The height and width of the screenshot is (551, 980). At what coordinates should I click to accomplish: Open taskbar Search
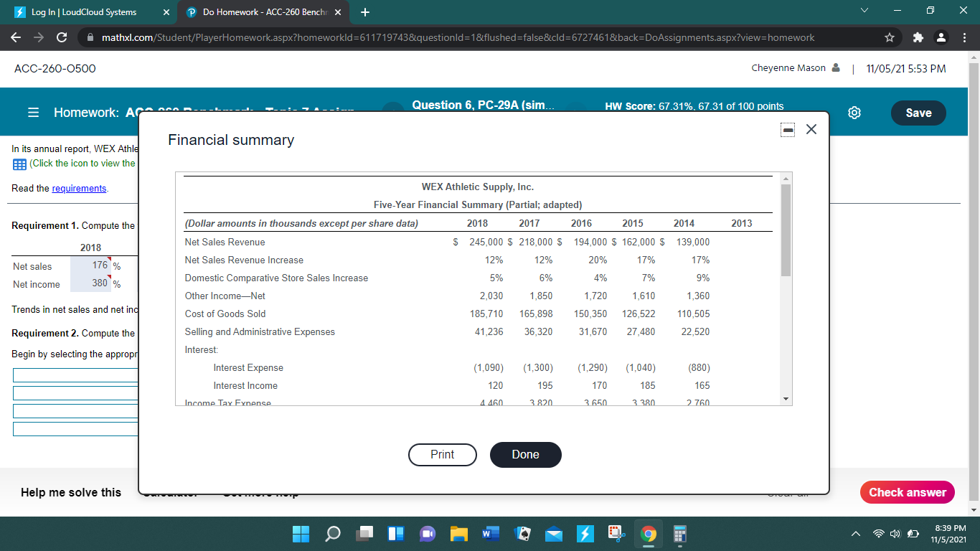pyautogui.click(x=334, y=534)
